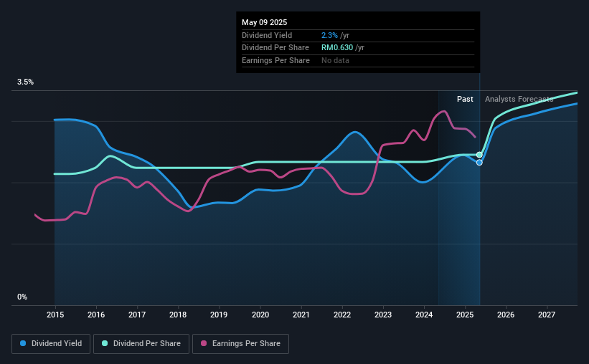Click the 2020 x-axis label

(x=260, y=315)
